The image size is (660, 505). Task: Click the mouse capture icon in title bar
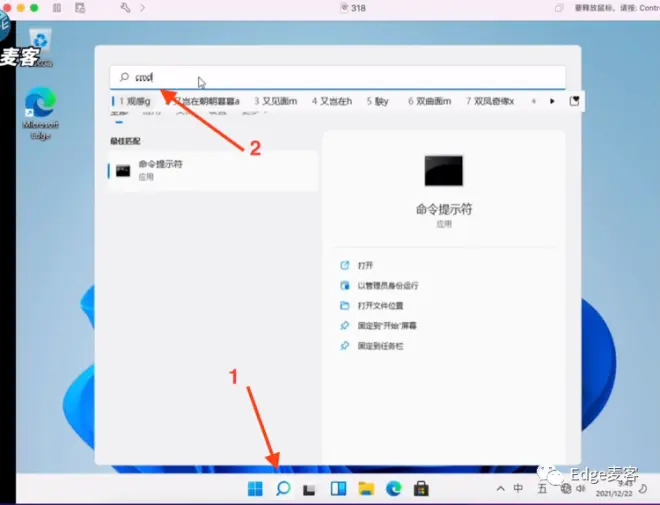[559, 8]
